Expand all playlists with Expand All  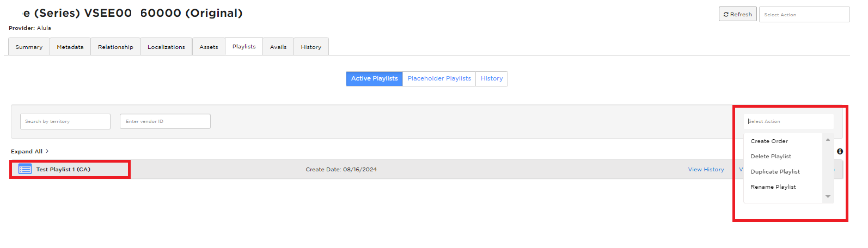coord(29,151)
